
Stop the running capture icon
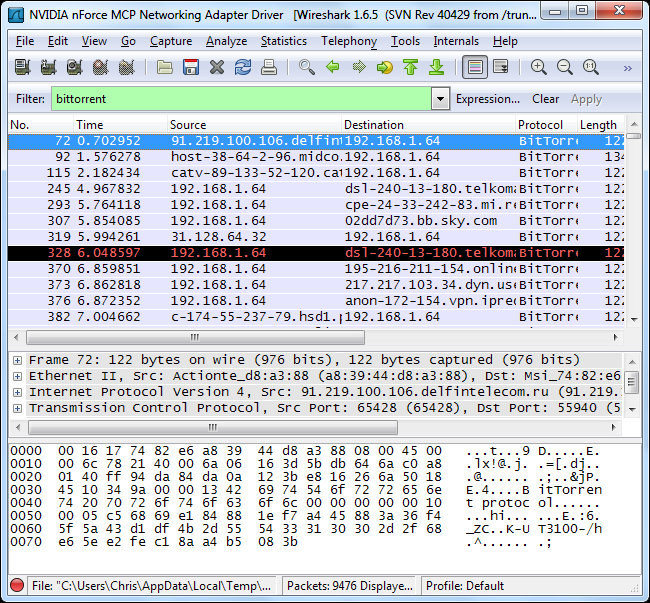[x=100, y=67]
